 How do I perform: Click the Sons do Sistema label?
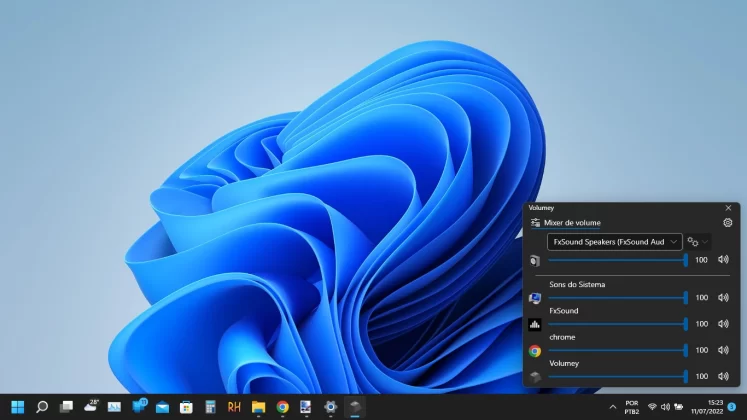click(577, 284)
